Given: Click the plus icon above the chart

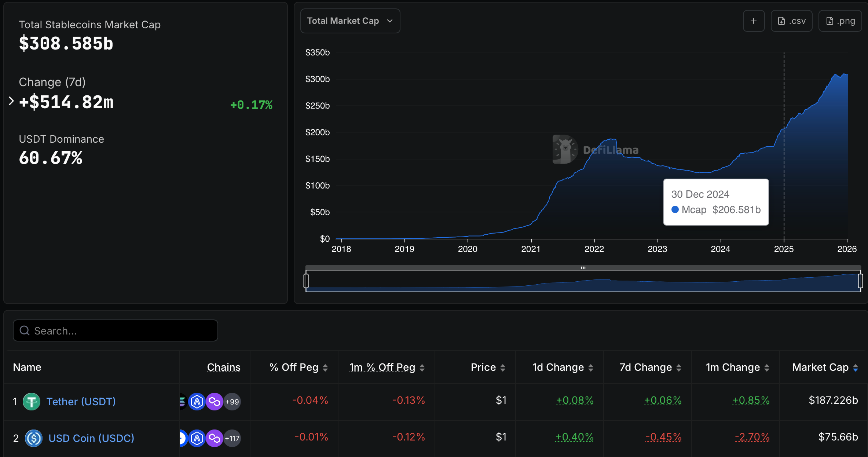Looking at the screenshot, I should tap(754, 21).
